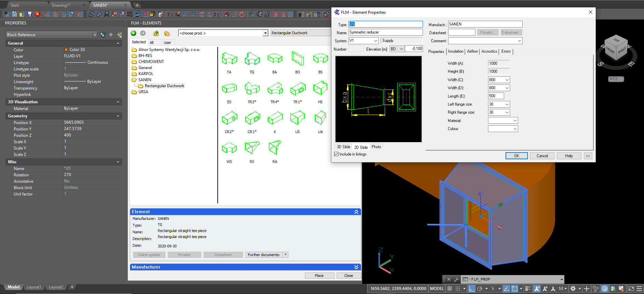Pick the BO duct element icon

coord(298,59)
